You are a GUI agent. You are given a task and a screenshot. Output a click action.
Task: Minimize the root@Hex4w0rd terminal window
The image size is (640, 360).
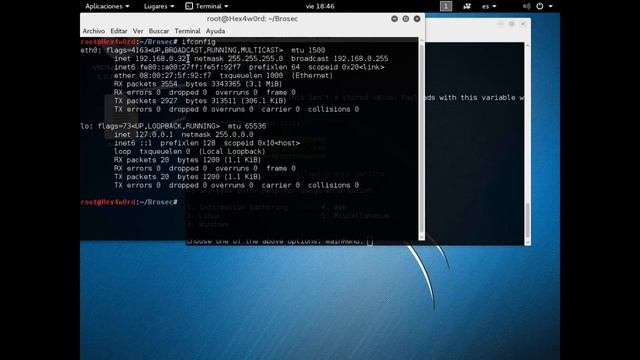[x=394, y=19]
